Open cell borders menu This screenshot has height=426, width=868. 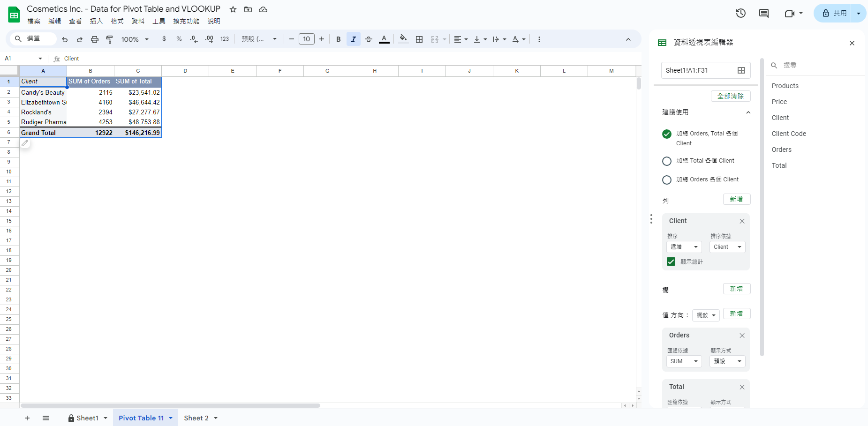click(x=419, y=39)
